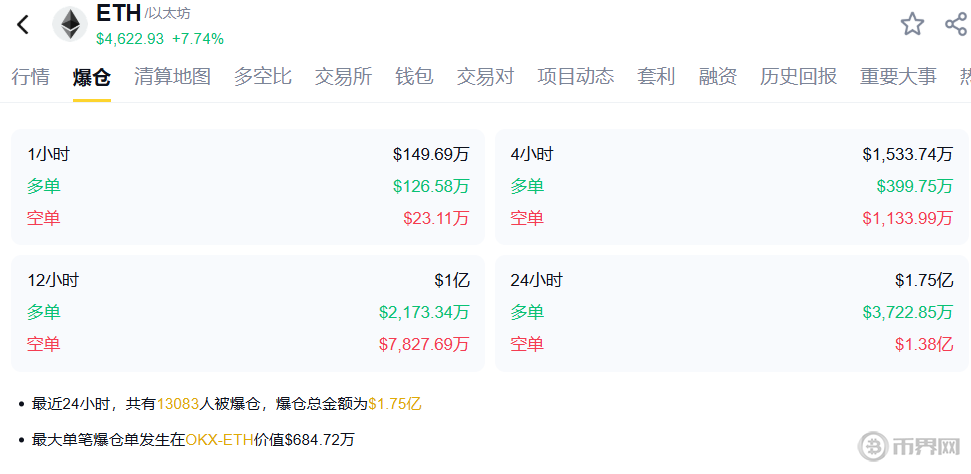Switch to the 重要大事 tab

coord(898,76)
